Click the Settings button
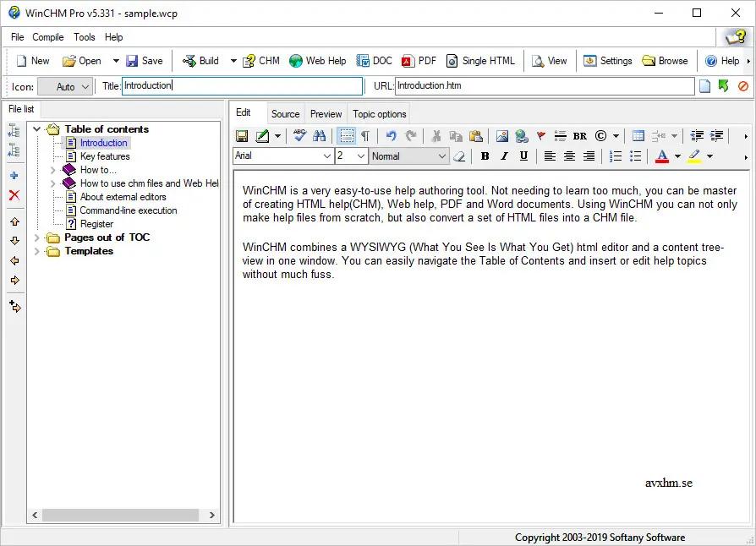Viewport: 756px width, 546px height. pyautogui.click(x=607, y=61)
